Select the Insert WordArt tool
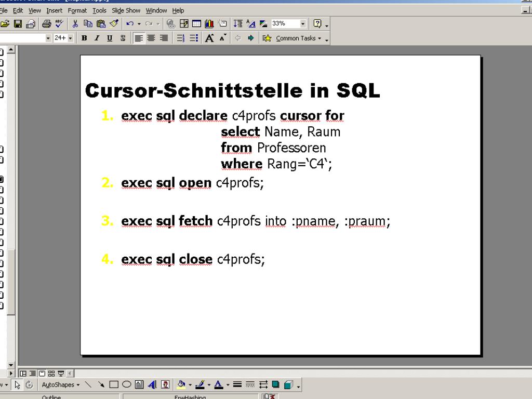 coord(152,385)
